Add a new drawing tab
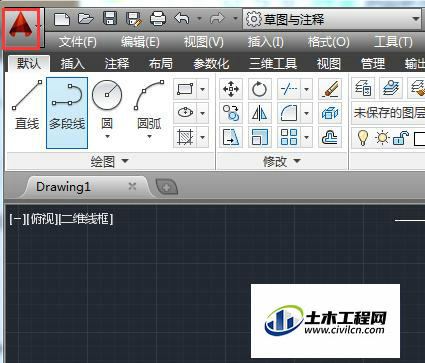The image size is (425, 363). point(167,187)
